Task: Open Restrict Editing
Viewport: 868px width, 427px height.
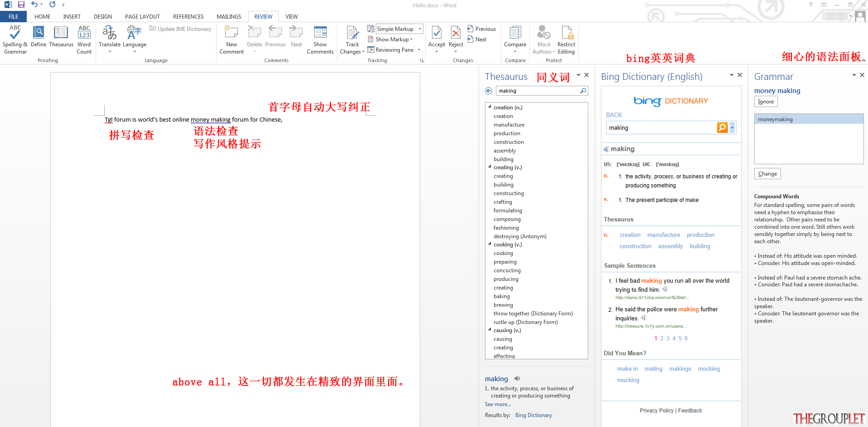Action: (x=566, y=39)
